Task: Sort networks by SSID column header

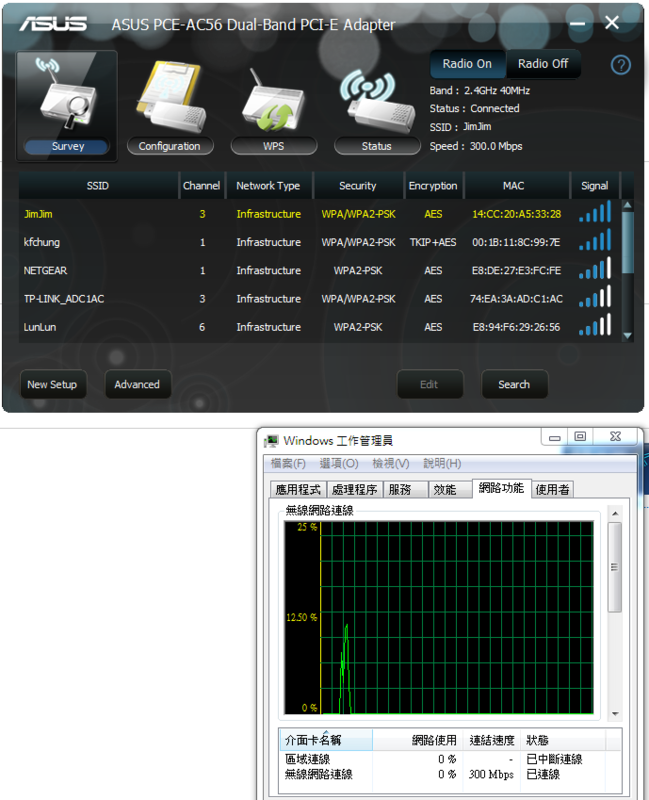Action: [x=98, y=186]
